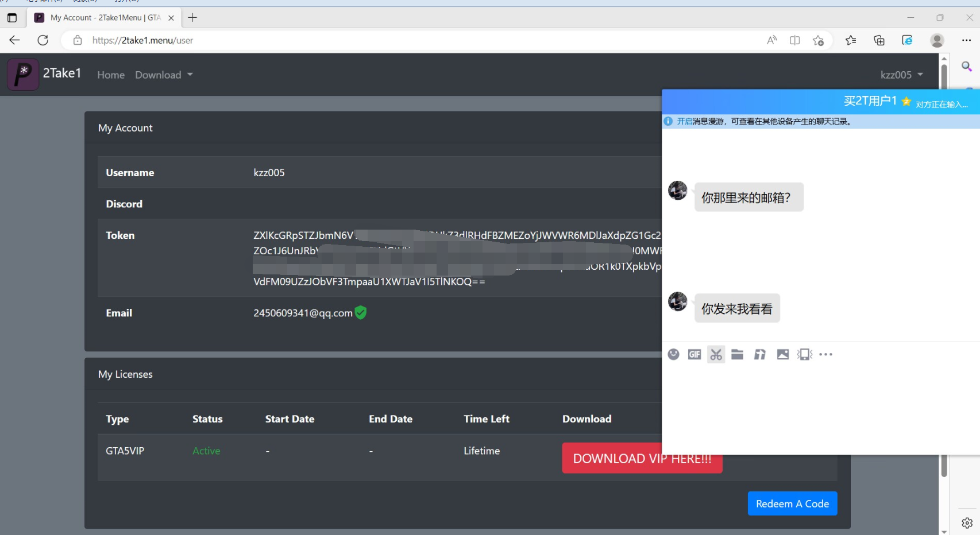The width and height of the screenshot is (980, 535).
Task: Click the window shake icon in chat
Action: (x=805, y=354)
